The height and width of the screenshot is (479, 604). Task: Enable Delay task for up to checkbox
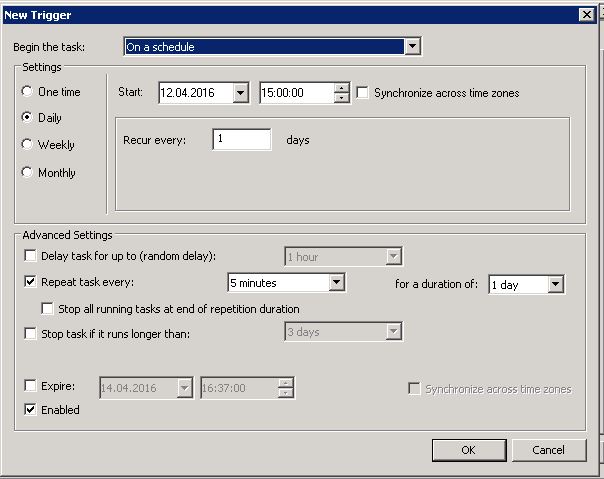30,257
